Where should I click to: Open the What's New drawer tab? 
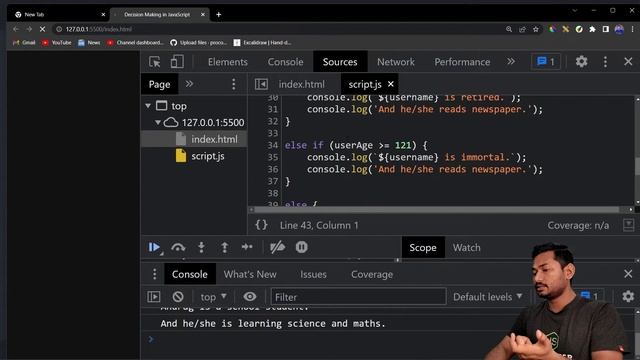tap(250, 274)
